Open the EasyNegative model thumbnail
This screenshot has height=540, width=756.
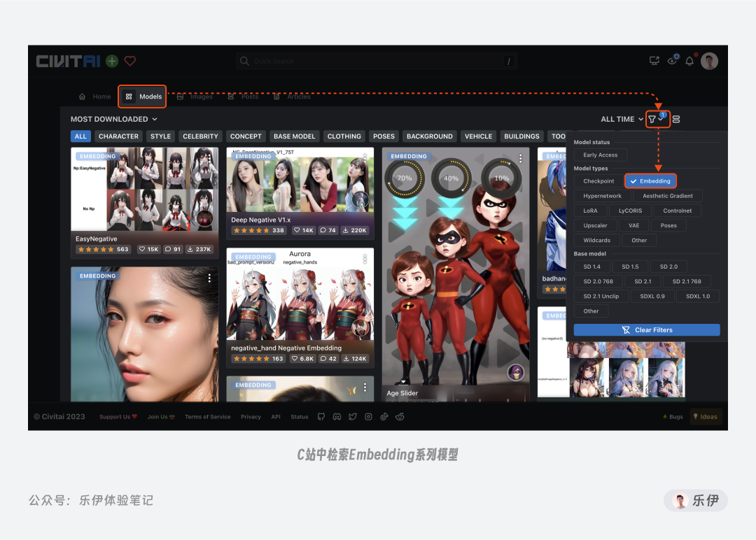tap(145, 190)
